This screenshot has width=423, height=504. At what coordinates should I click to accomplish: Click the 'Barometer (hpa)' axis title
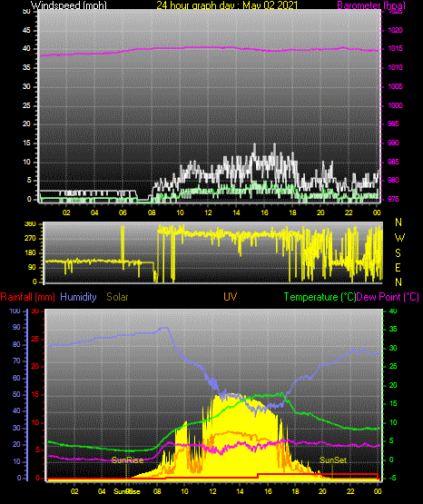pos(371,5)
